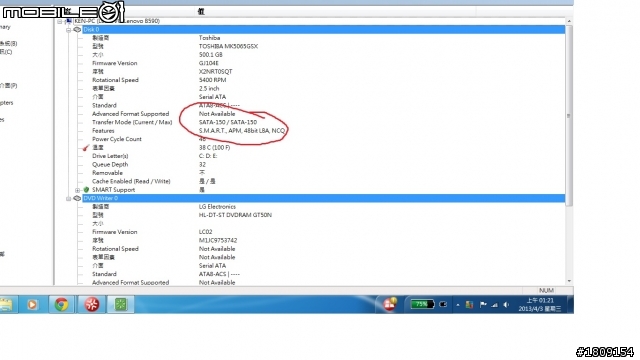
Task: Click the HL-DT-ST DVDRAM GT50N value
Action: [235, 215]
